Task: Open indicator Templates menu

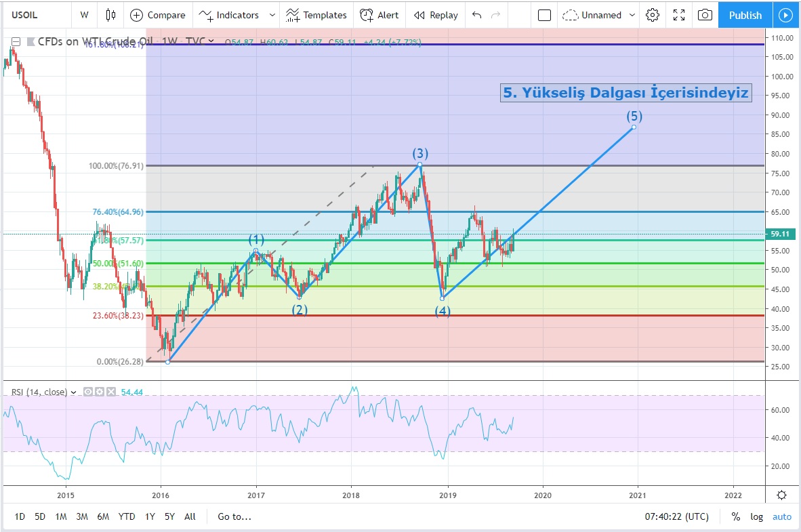Action: [316, 15]
